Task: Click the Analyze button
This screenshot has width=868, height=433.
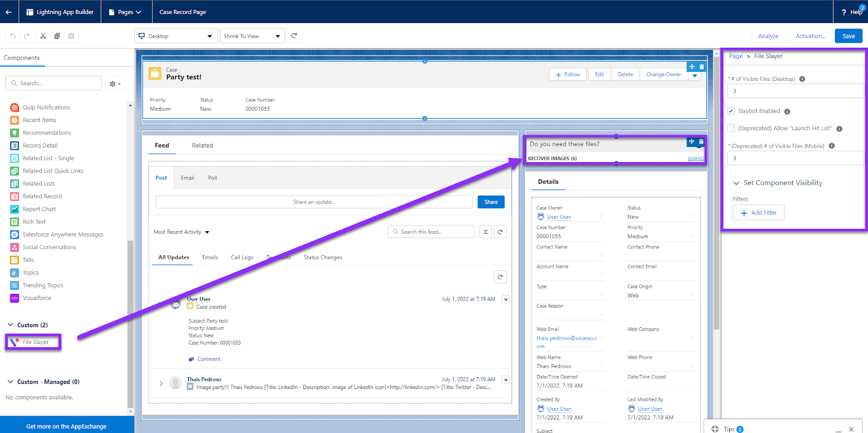Action: point(768,36)
